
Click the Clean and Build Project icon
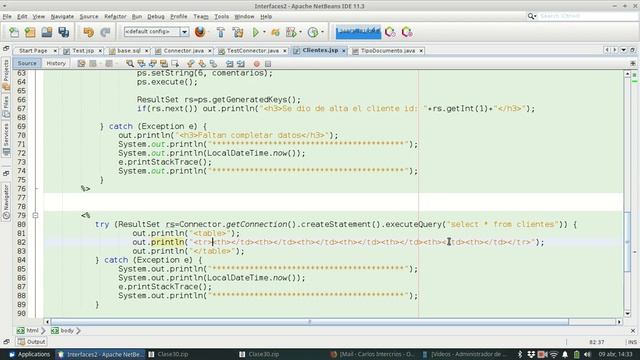pos(238,32)
